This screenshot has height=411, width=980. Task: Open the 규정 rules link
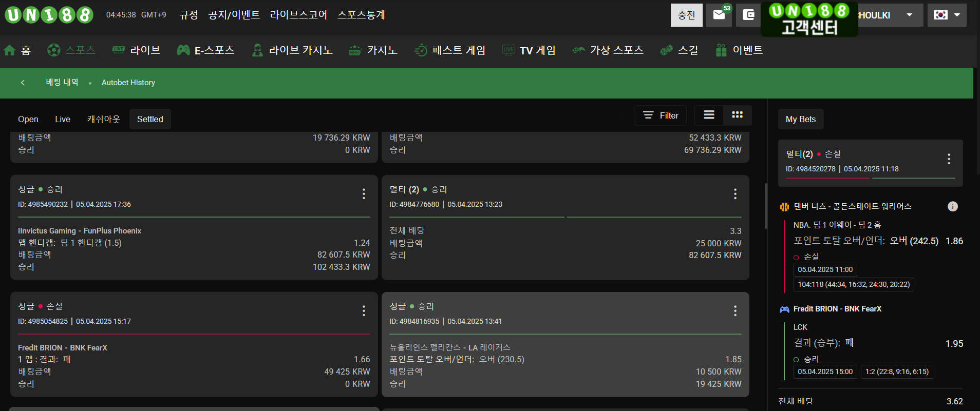tap(189, 15)
